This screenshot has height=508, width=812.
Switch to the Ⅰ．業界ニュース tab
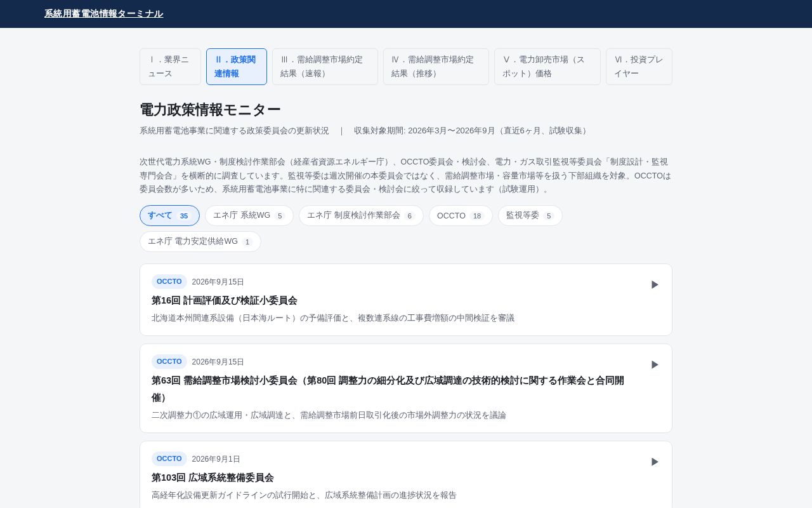[x=170, y=67]
